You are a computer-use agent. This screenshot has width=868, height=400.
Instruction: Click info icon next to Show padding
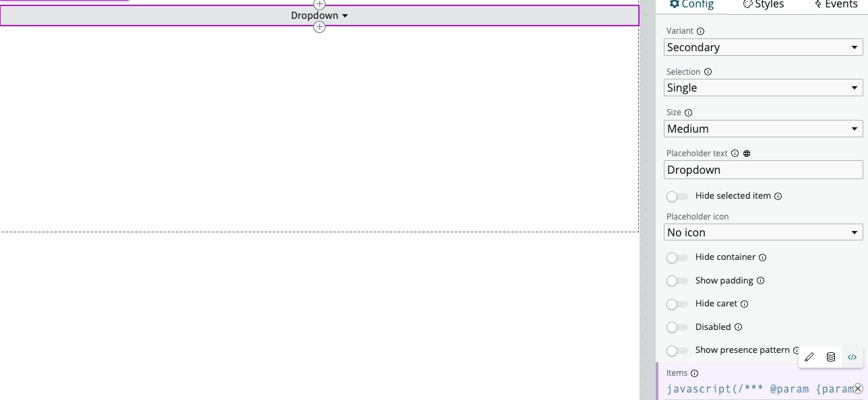pyautogui.click(x=760, y=281)
